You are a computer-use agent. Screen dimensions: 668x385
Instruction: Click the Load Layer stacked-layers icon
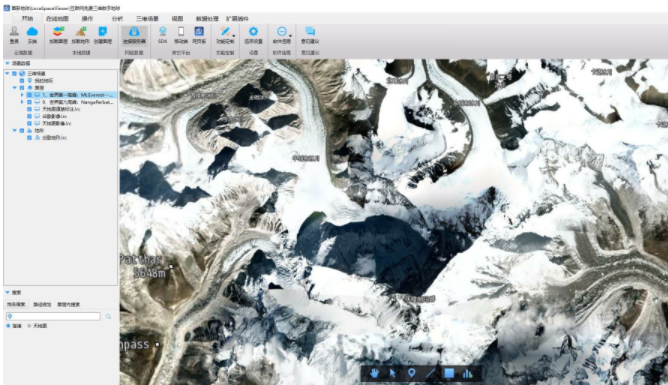click(x=58, y=32)
